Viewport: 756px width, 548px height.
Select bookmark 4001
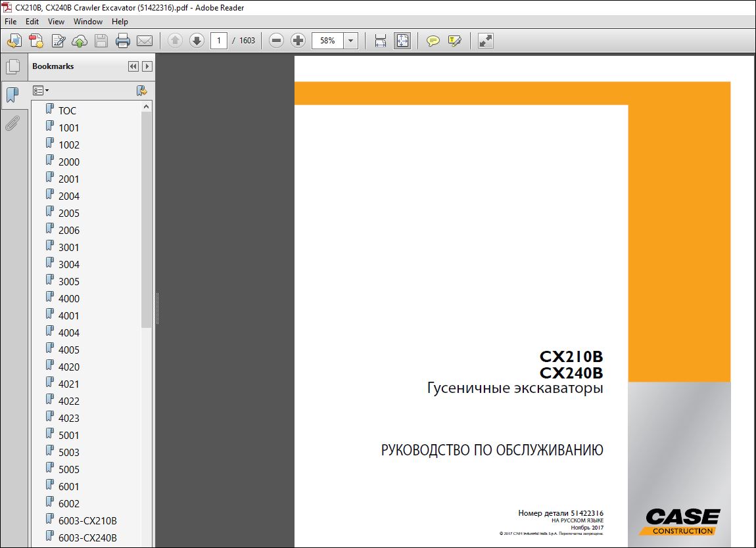68,315
